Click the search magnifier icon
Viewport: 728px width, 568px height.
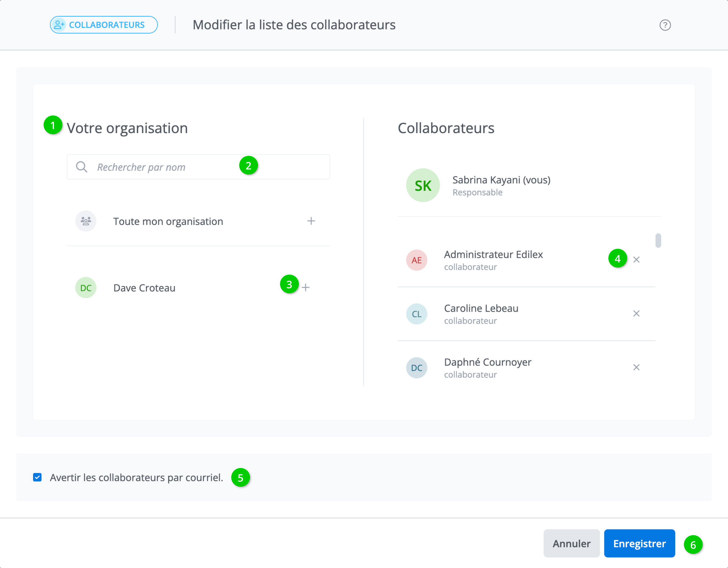point(82,167)
